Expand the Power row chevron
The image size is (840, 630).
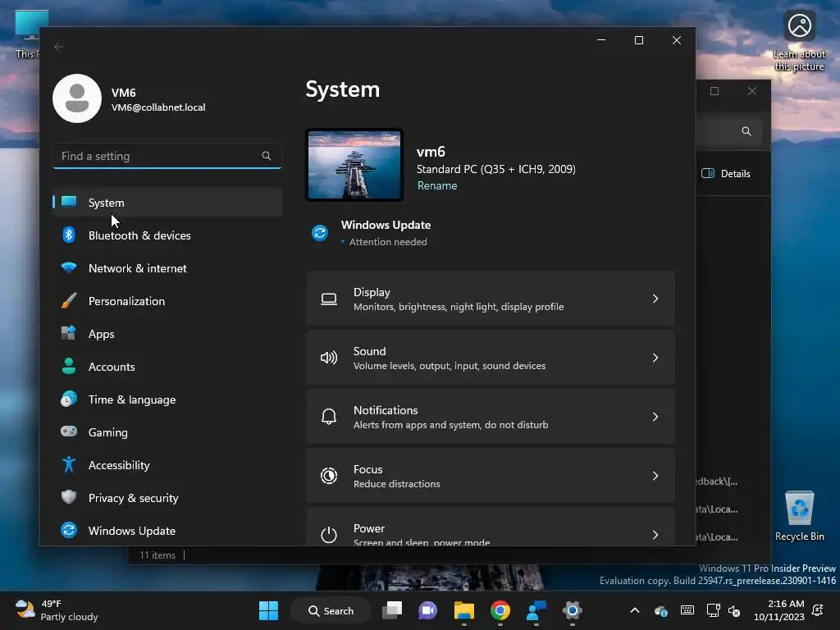pos(655,535)
